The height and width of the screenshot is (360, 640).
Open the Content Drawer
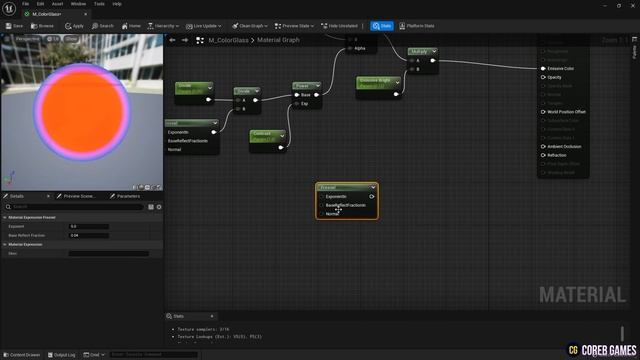pos(22,355)
